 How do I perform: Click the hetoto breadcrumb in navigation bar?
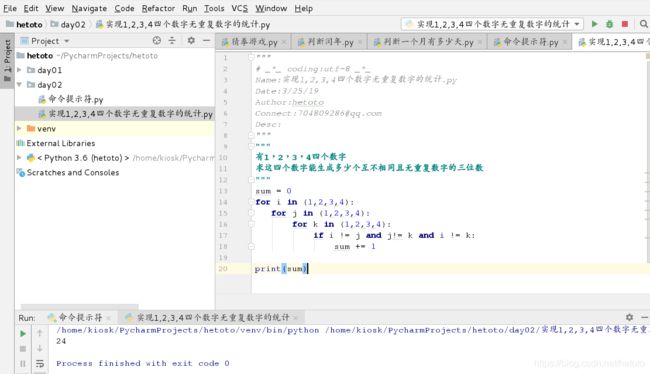24,24
